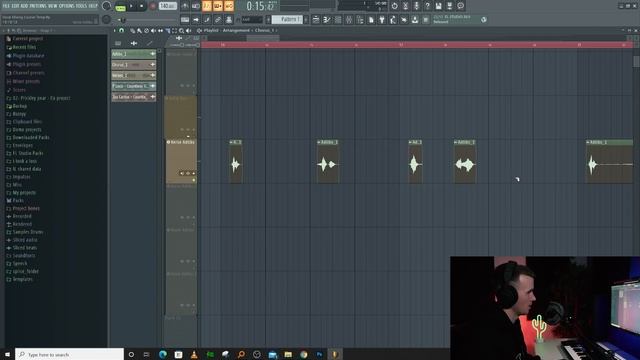Toggle loop recording
Image resolution: width=640 pixels, height=360 pixels.
(x=229, y=6)
